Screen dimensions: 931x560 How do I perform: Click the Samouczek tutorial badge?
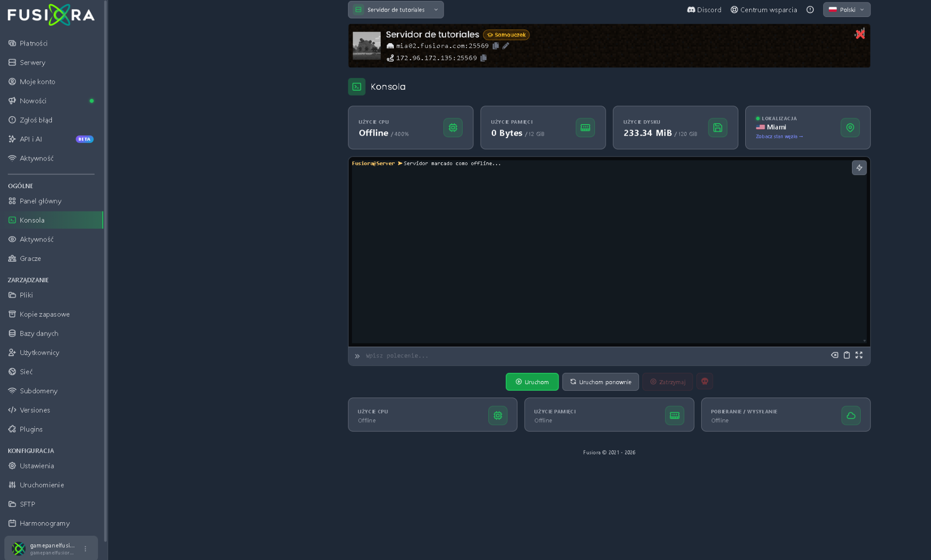[x=506, y=35]
